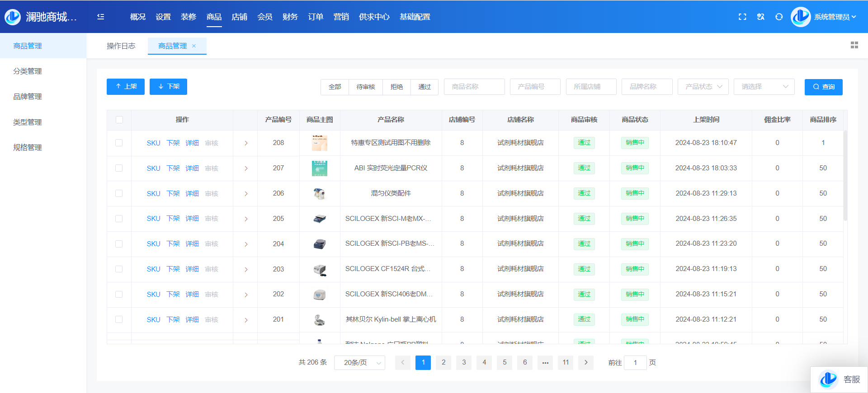Collapse the sidebar menu icon

[100, 17]
